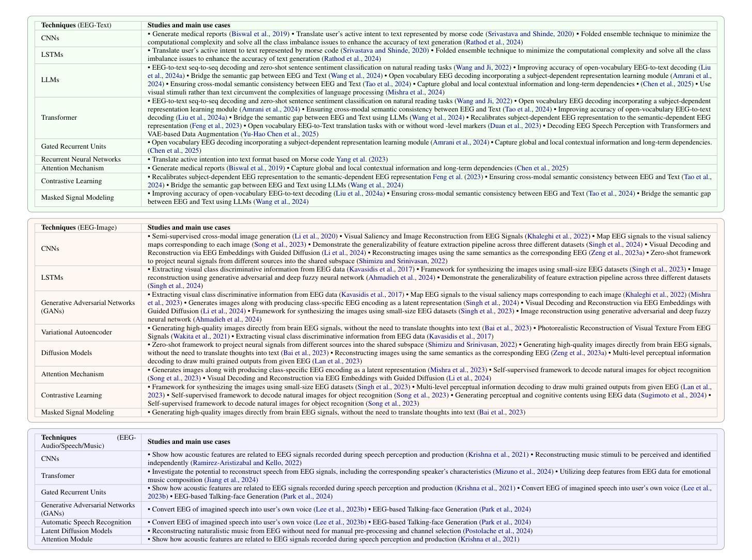Open Khaleghi et al., 2022 in EEG-Image CNNs row

pyautogui.click(x=558, y=236)
